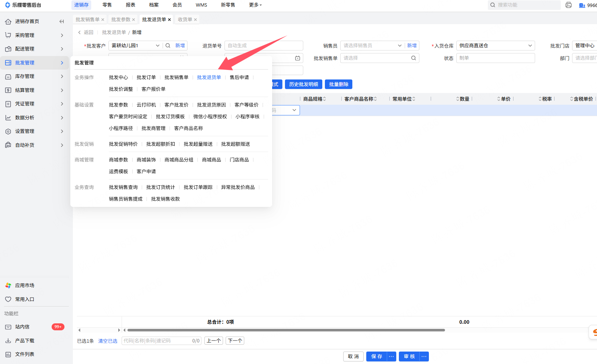Screen dimensions: 597x364
Task: Click search magnifier in 批发客户 field
Action: (168, 46)
